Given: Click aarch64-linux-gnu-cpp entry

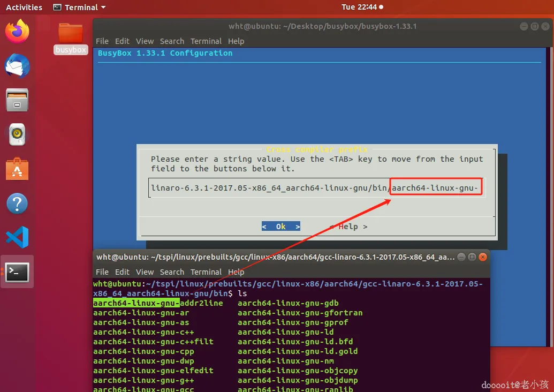Looking at the screenshot, I should pos(143,351).
